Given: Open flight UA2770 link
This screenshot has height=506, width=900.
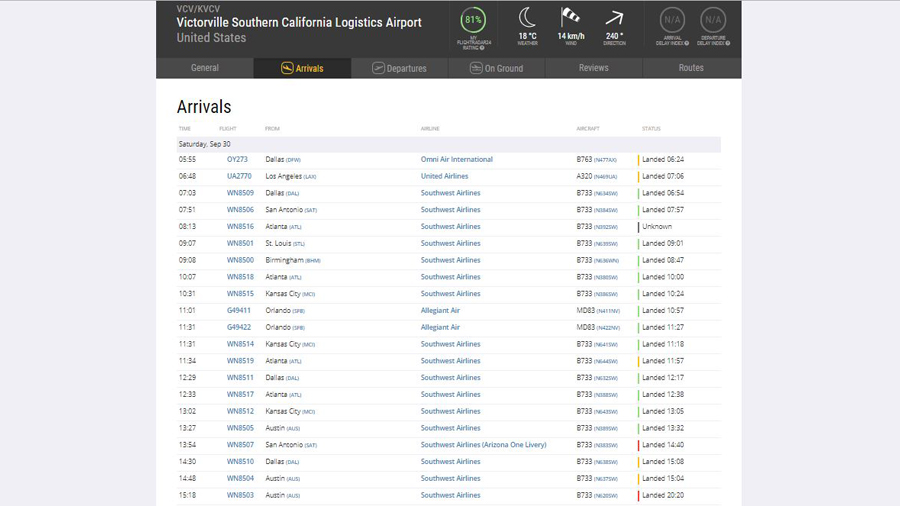Looking at the screenshot, I should point(239,176).
